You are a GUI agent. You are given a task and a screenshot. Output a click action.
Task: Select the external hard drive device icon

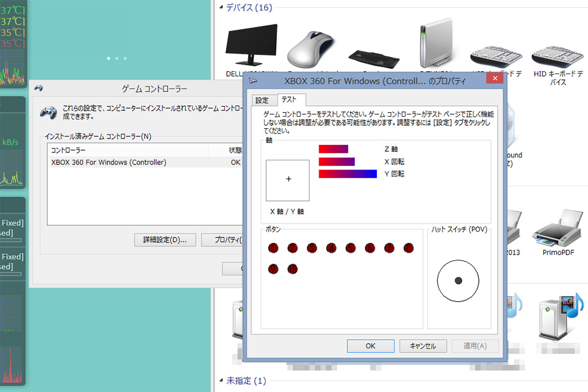coord(436,43)
